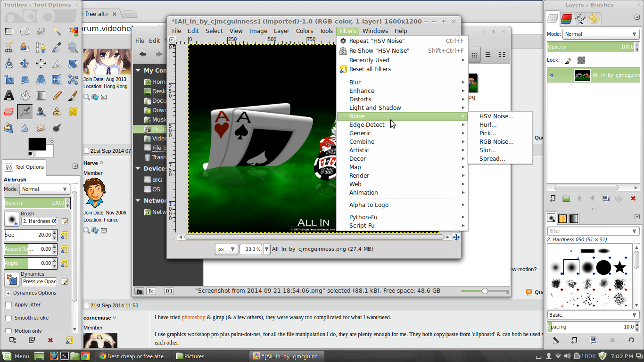
Task: Swap foreground and background colors
Action: pyautogui.click(x=50, y=140)
